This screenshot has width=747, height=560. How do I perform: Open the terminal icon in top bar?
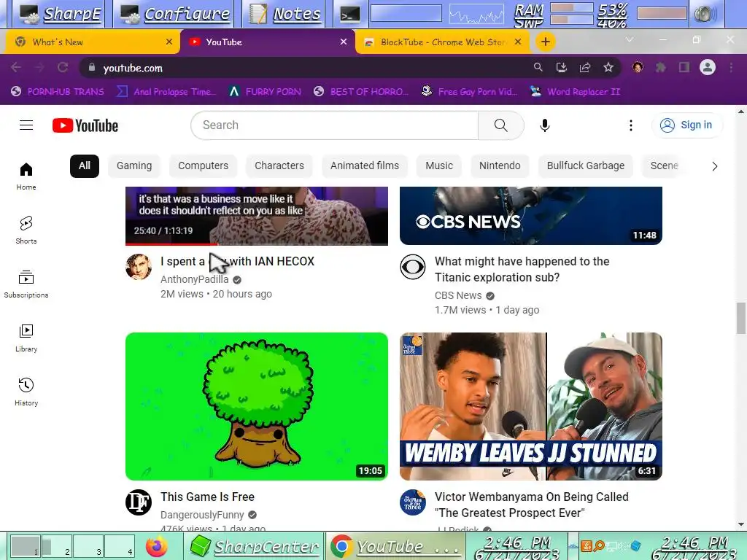[x=350, y=15]
